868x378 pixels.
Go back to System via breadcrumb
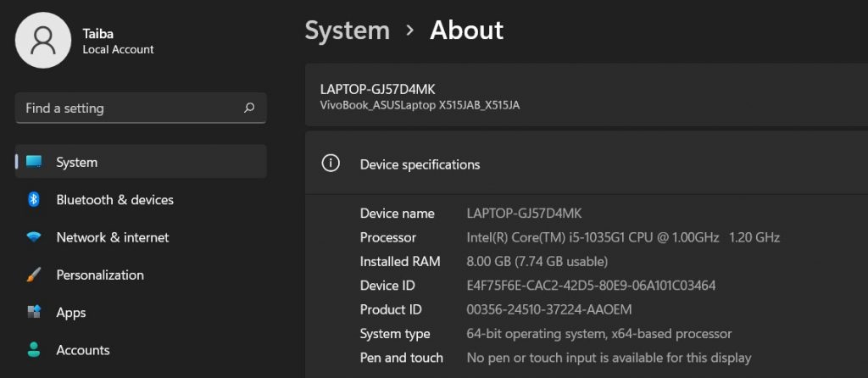click(347, 31)
